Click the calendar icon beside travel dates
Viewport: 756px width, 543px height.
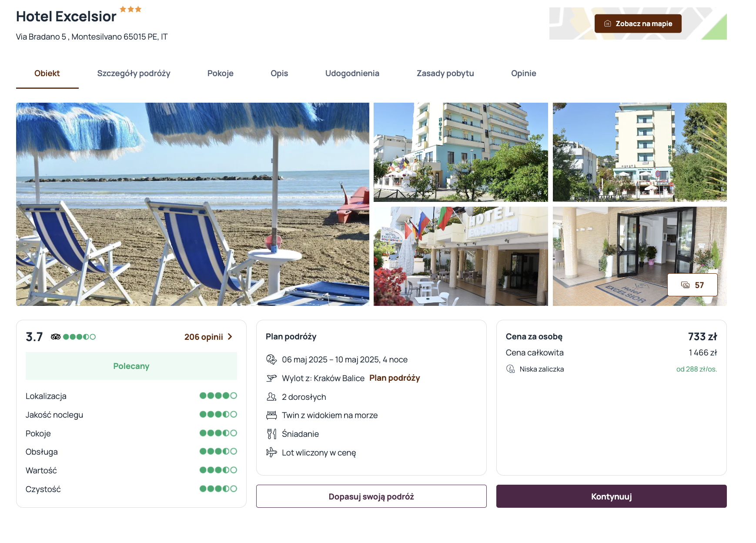point(271,359)
